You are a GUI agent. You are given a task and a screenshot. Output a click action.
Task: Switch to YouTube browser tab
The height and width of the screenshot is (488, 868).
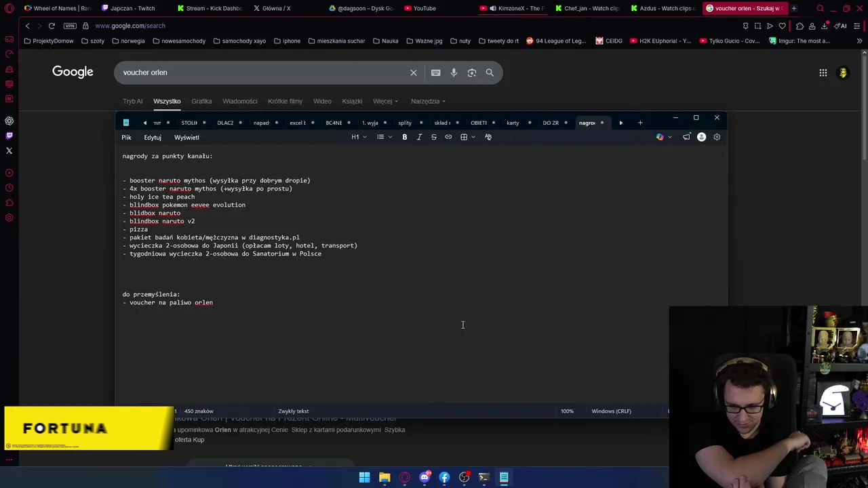click(x=425, y=8)
